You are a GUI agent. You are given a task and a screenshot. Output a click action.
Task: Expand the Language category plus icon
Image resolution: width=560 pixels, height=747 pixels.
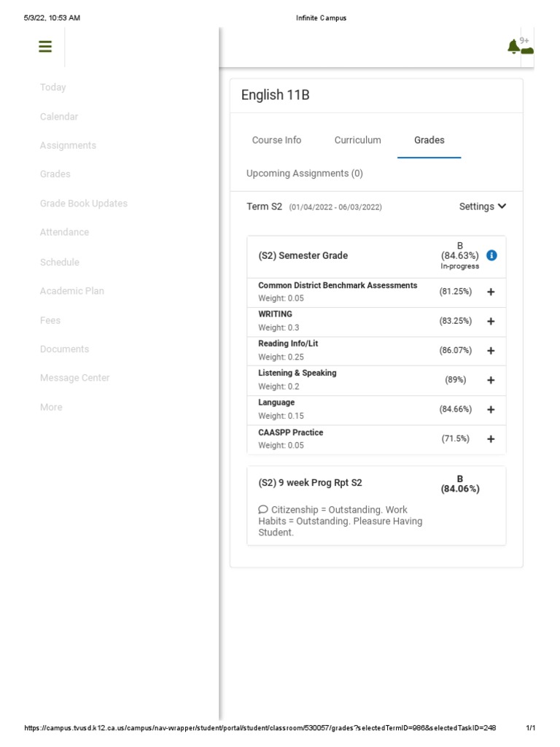(x=491, y=410)
